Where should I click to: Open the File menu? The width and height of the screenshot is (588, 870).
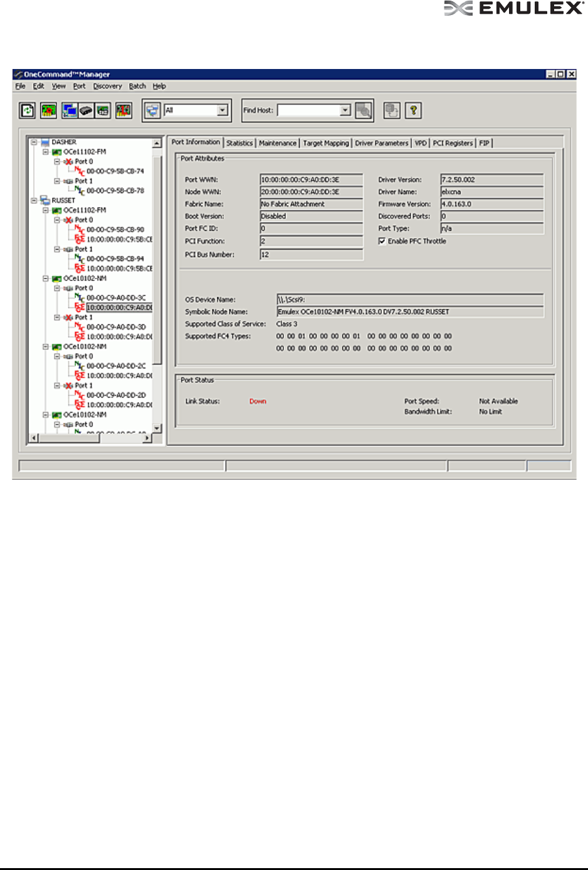click(20, 86)
